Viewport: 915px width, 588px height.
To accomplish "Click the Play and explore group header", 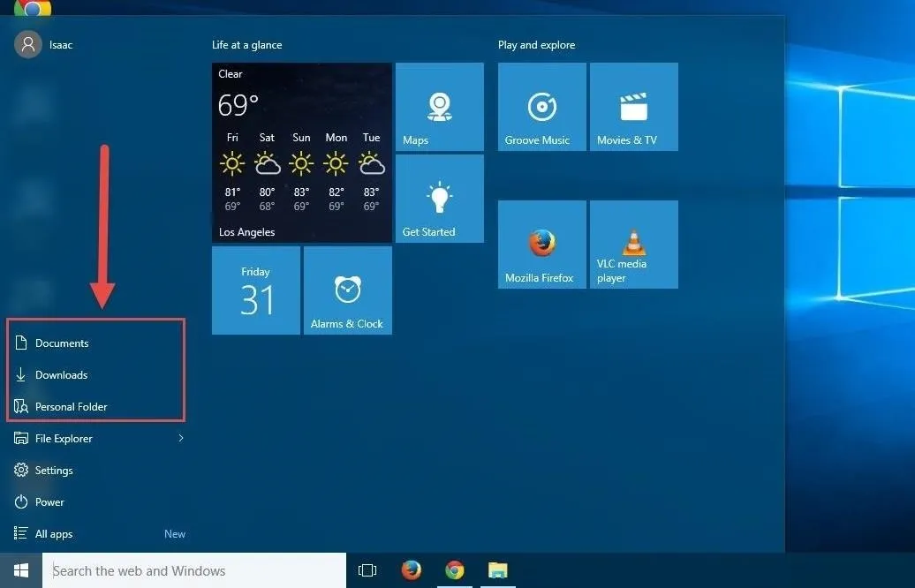I will 536,45.
